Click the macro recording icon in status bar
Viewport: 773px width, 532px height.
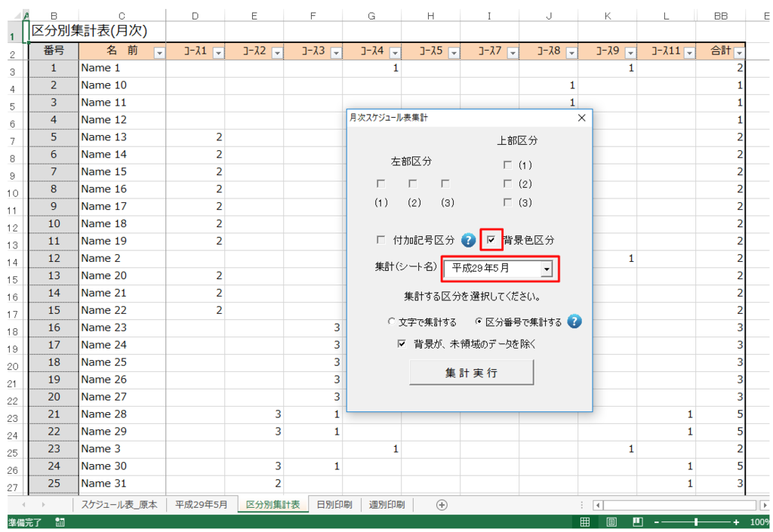pos(60,522)
